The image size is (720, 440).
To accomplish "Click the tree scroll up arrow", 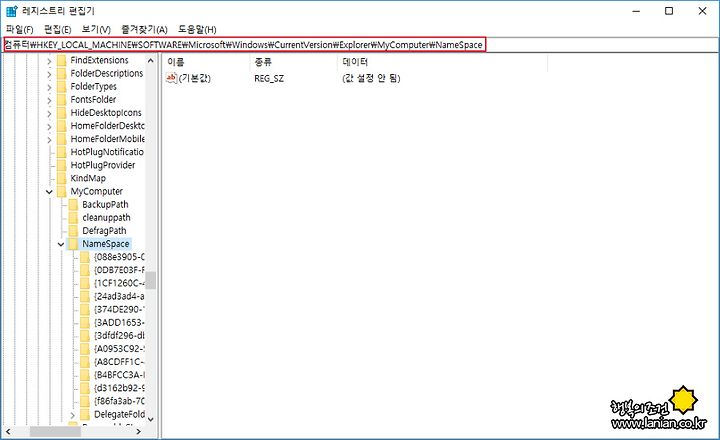I will click(151, 61).
